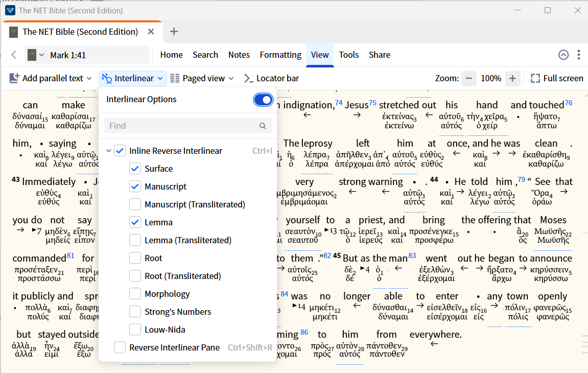Collapse Inline Reverse Interlinear tree chevron
The image size is (588, 373).
pos(108,151)
